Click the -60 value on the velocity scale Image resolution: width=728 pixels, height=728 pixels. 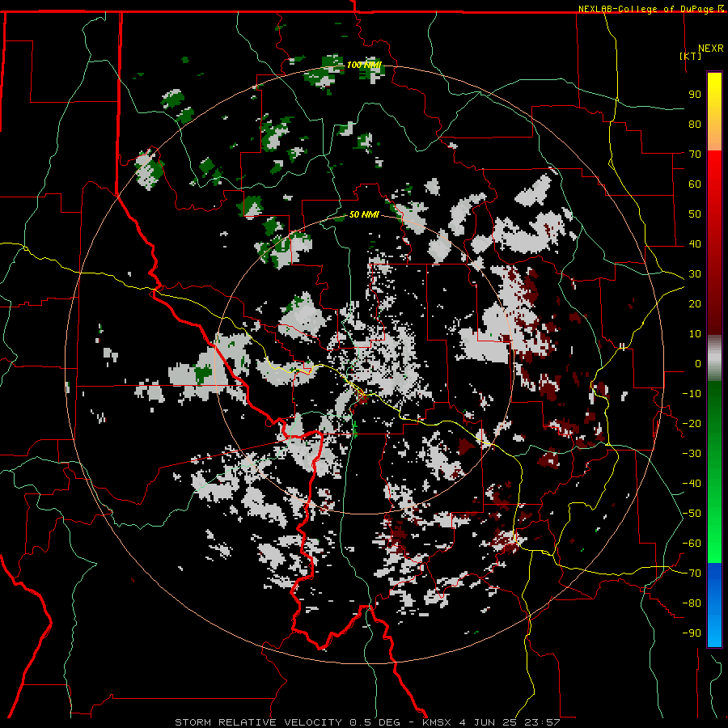point(692,544)
